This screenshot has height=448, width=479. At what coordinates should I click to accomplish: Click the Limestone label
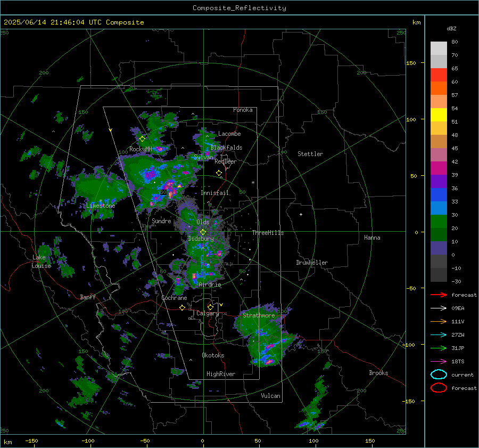tap(101, 206)
